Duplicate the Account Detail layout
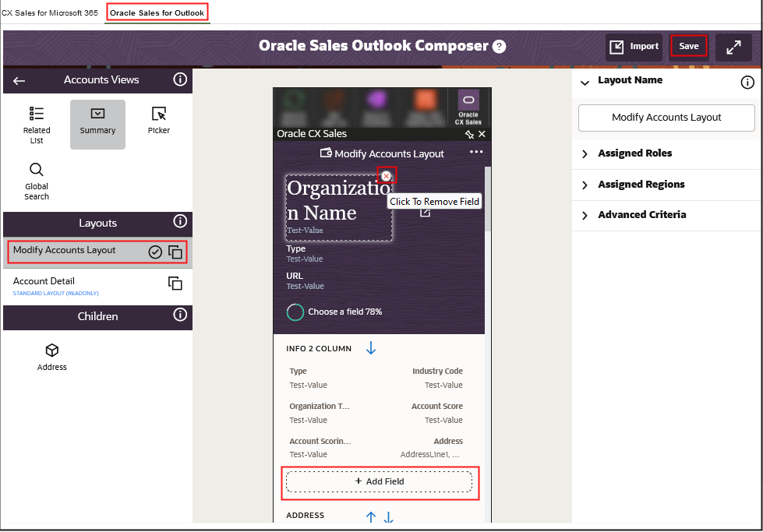 [175, 283]
